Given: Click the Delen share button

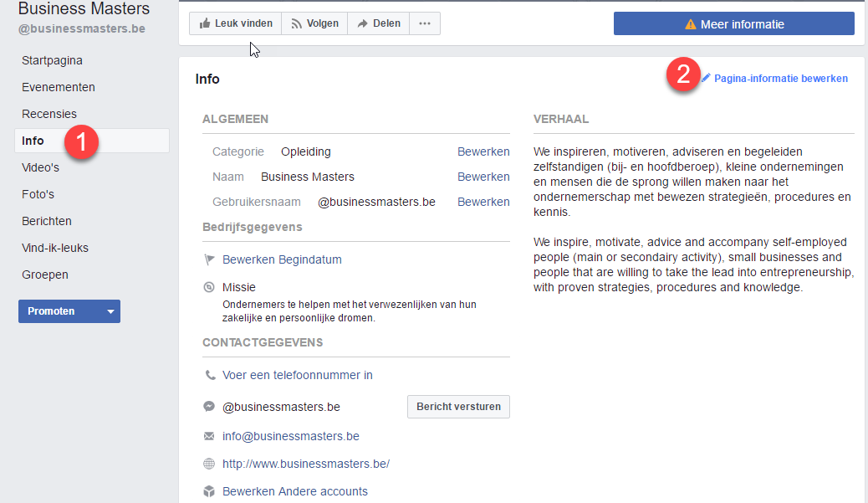Looking at the screenshot, I should 378,23.
